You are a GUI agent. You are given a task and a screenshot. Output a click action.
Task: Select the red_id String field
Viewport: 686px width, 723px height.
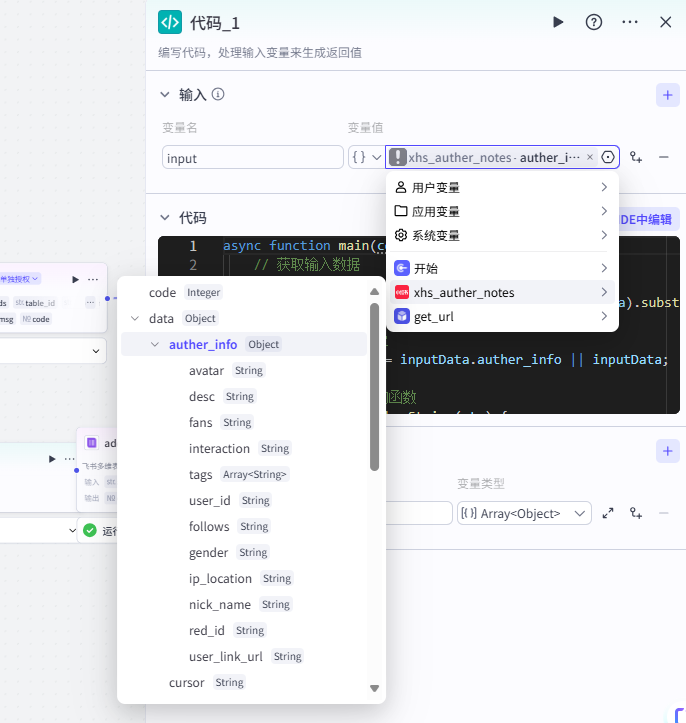point(243,630)
